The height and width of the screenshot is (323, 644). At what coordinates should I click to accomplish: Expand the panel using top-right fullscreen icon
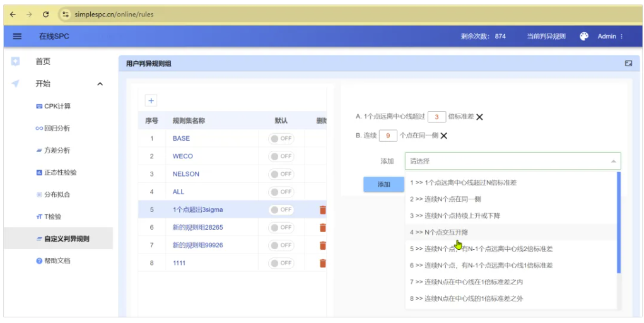(x=628, y=64)
